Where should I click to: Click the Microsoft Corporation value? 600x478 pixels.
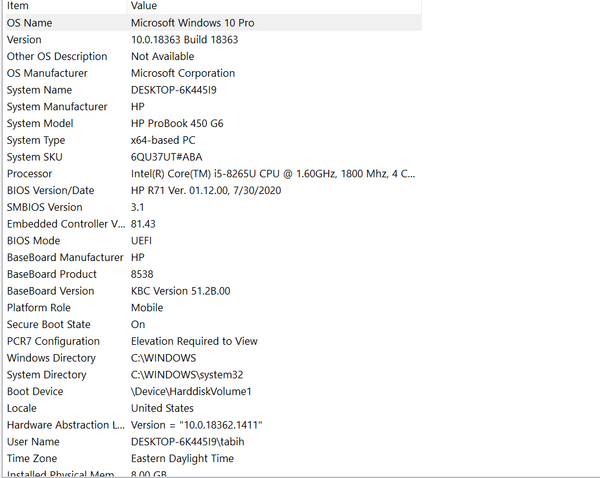(x=183, y=73)
